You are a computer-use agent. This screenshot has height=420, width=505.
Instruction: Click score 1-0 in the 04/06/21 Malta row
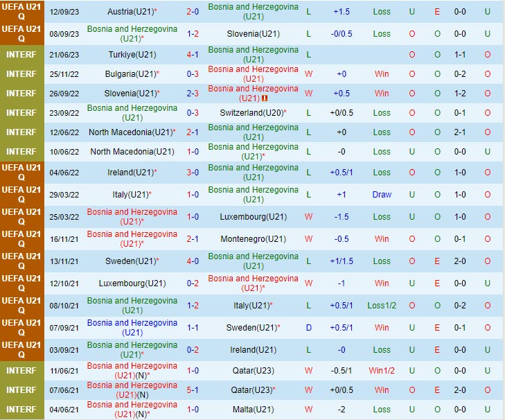click(x=193, y=410)
